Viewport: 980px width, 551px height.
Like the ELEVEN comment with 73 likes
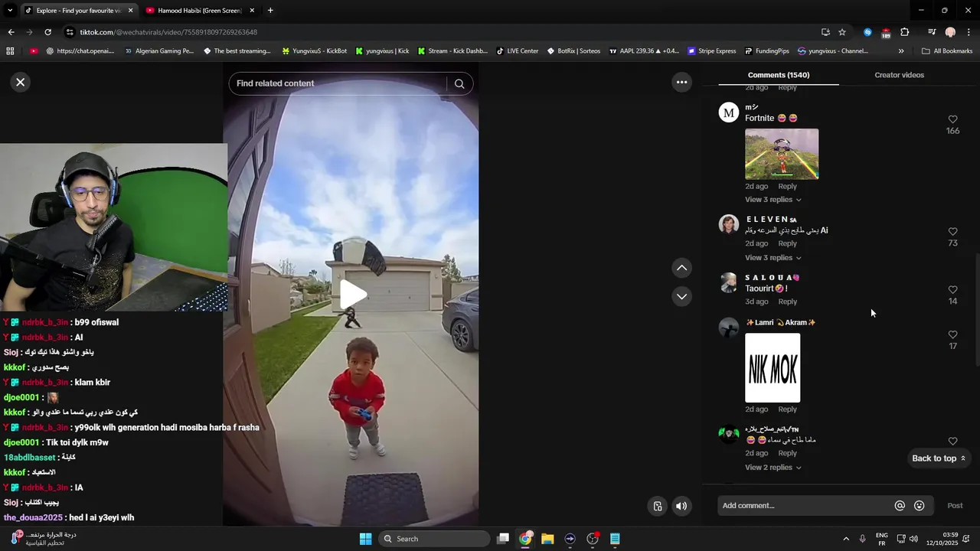coord(952,231)
